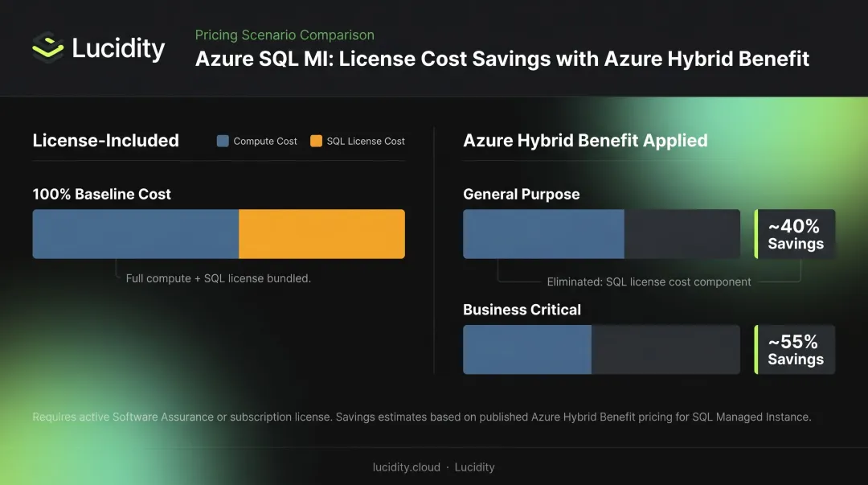Click the Lucidity logo icon
Viewport: 868px width, 485px height.
[47, 47]
